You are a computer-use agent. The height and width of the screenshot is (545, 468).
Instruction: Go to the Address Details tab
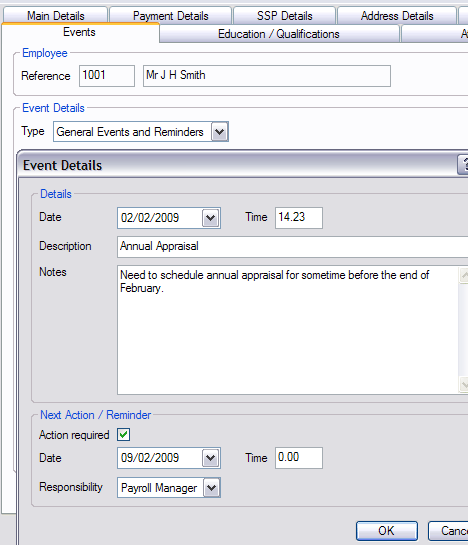coord(397,16)
